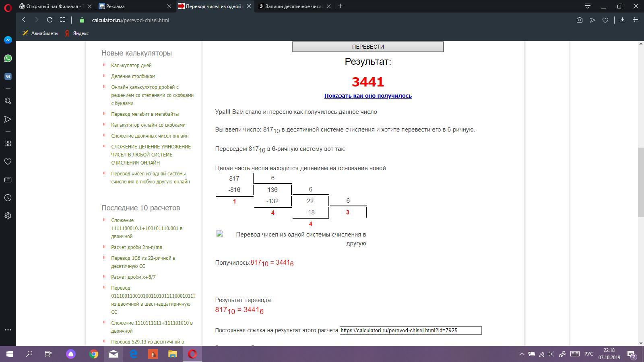Screen dimensions: 644x362
Task: Open browsing history clock in sidebar
Action: pyautogui.click(x=8, y=198)
